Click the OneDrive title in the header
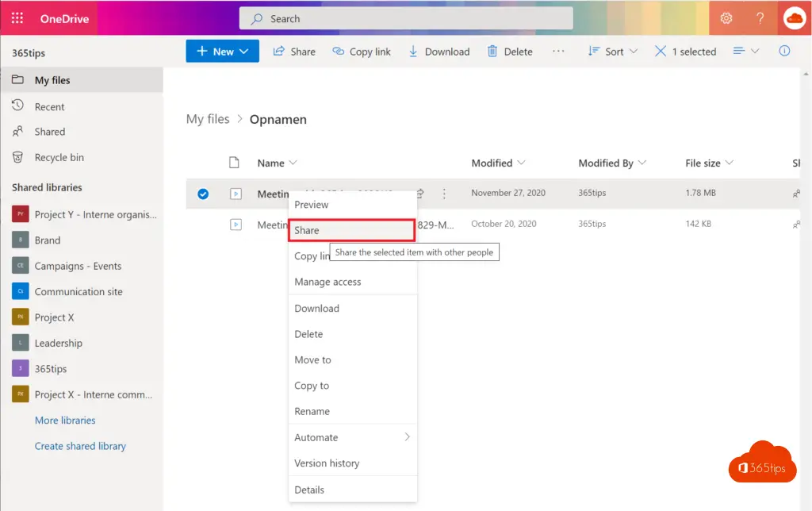Viewport: 812px width, 511px height. click(65, 19)
